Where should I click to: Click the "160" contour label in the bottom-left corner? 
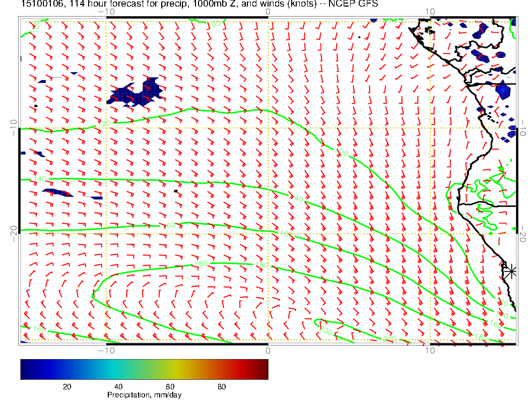pos(39,328)
